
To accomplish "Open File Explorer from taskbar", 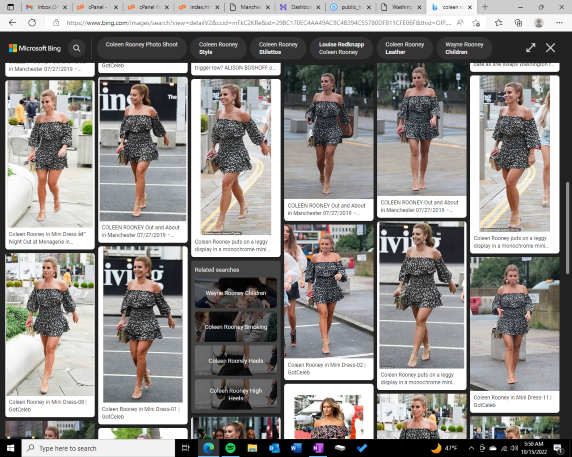I will click(x=252, y=448).
